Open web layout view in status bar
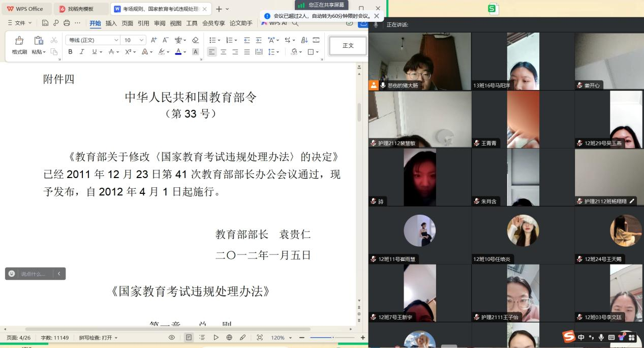Viewport: 644px width, 348px height. [x=229, y=337]
